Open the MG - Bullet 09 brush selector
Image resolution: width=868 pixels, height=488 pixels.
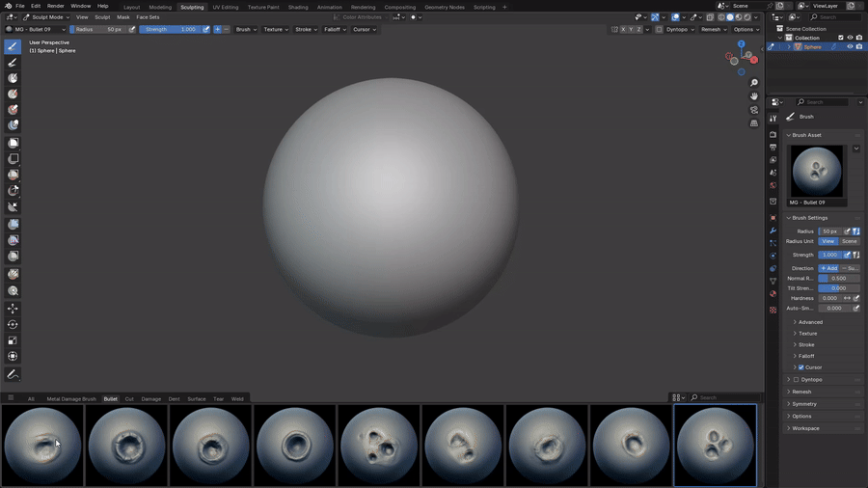click(x=35, y=29)
